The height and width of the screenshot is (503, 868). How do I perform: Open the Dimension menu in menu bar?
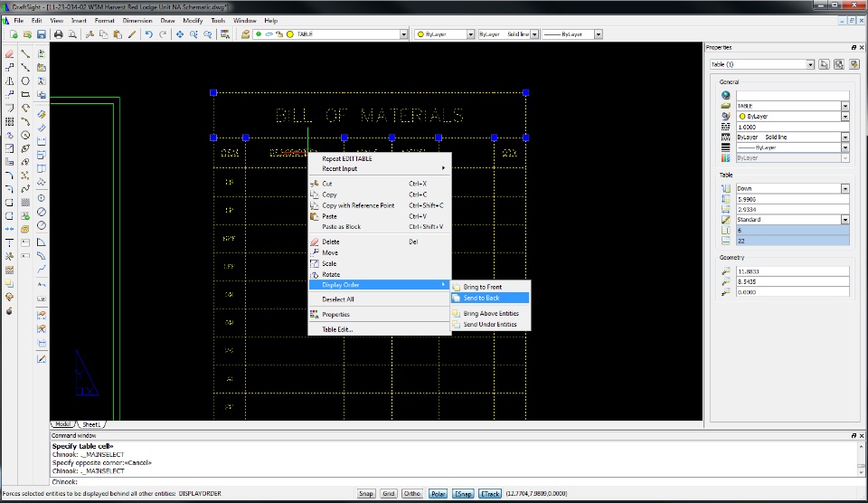(x=137, y=20)
